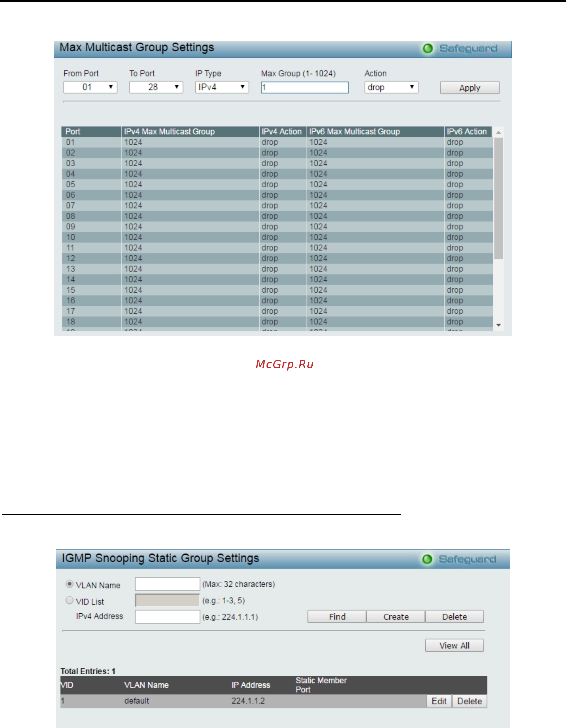The image size is (566, 728).
Task: Click the View All button
Action: (x=454, y=645)
